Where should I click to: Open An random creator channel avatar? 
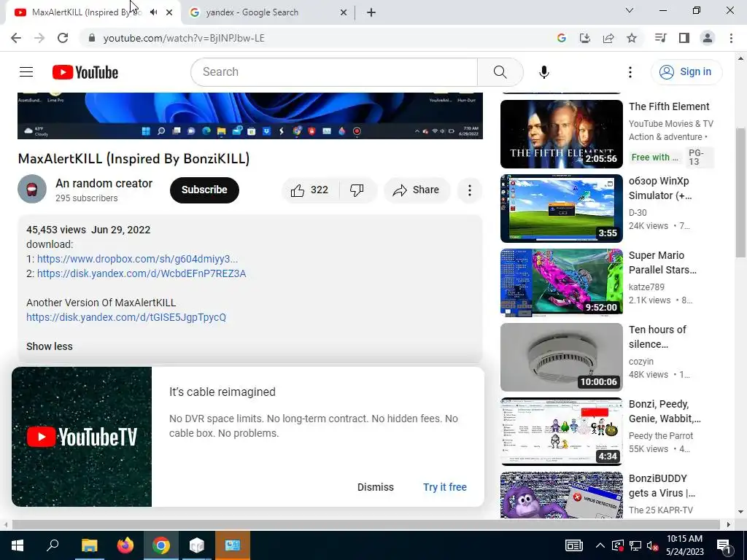pyautogui.click(x=32, y=189)
